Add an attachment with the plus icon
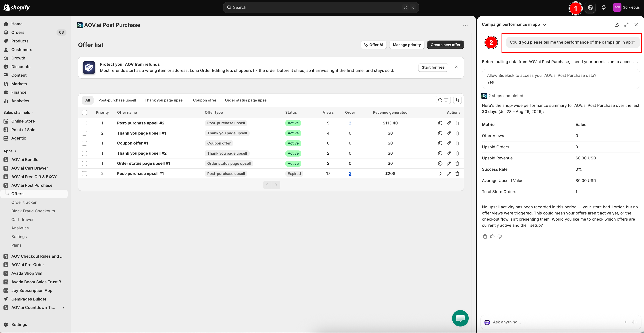Screen dimensions: 644x333 [626, 322]
